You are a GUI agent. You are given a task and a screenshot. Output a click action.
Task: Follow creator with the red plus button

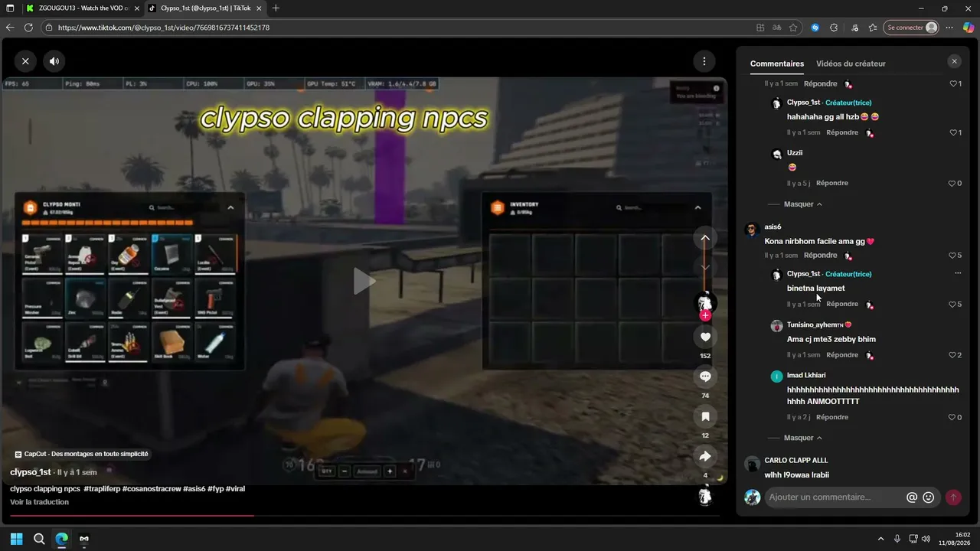pos(705,315)
